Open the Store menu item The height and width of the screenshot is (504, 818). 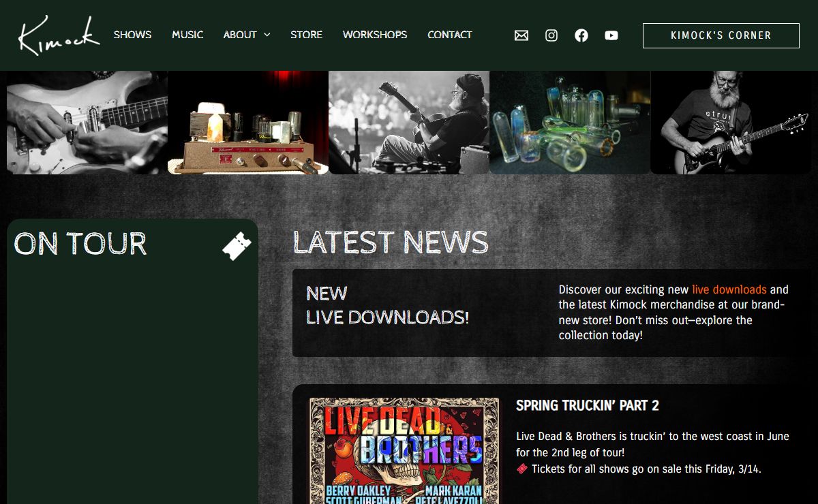tap(306, 35)
